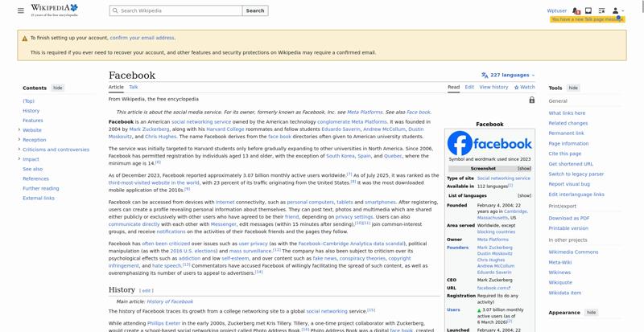Open the watchlist icon in header
This screenshot has width=644, height=332.
tap(601, 10)
